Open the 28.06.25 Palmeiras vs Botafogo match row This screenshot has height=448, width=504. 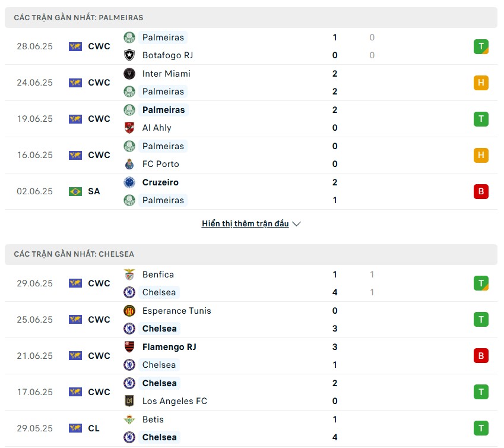tap(251, 46)
